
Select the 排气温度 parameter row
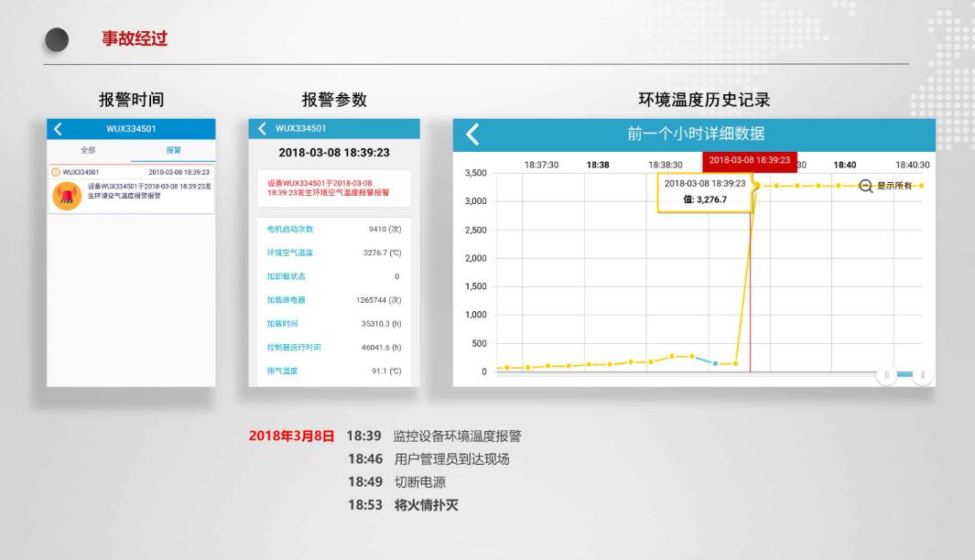[x=333, y=372]
